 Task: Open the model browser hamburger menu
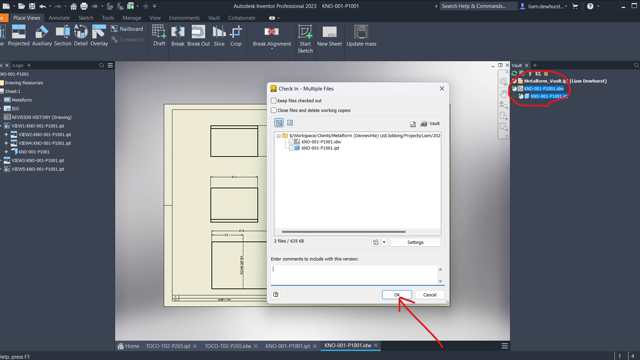pos(110,65)
